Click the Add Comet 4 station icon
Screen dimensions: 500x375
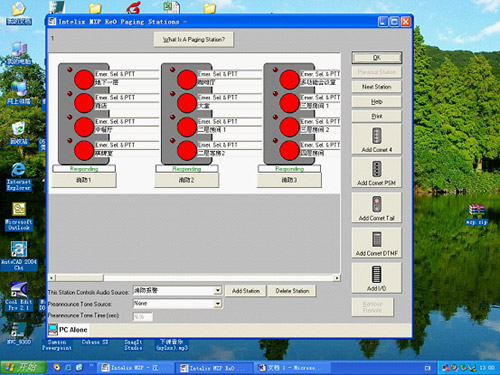pos(377,135)
